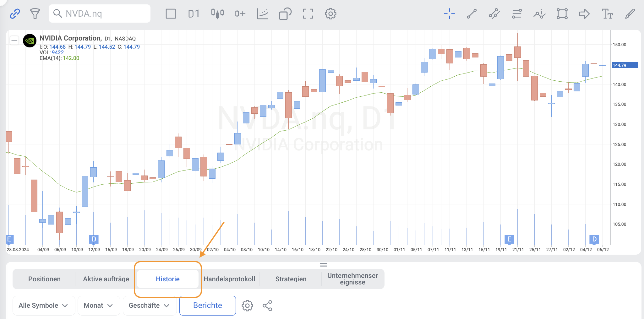
Task: Click the Berichte button
Action: point(208,305)
